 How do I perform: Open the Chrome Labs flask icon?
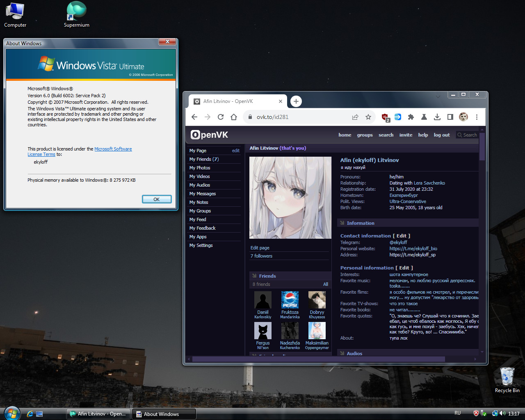pyautogui.click(x=424, y=117)
